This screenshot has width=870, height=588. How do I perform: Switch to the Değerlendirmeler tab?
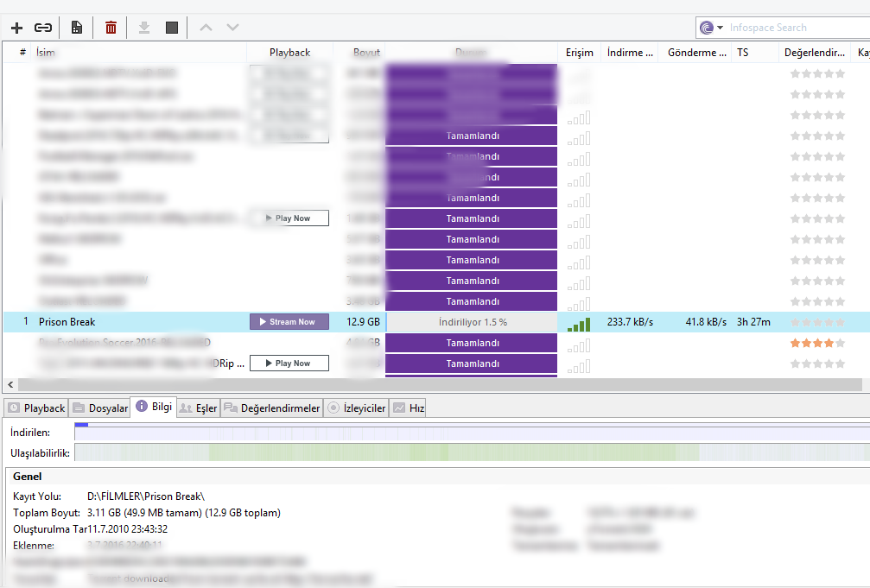coord(272,408)
